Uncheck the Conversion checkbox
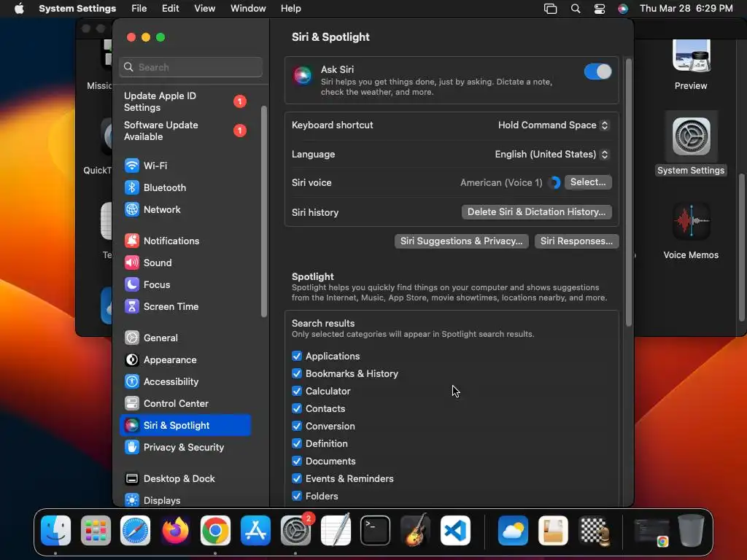The image size is (747, 560). point(297,426)
